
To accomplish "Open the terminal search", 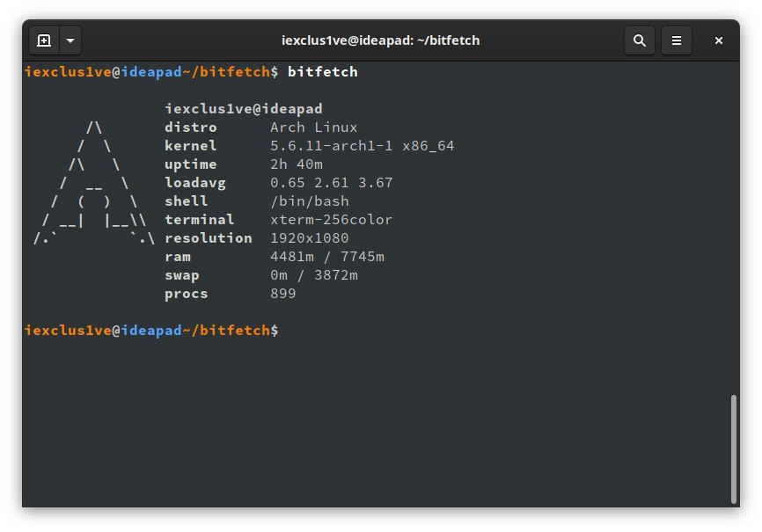I will click(639, 40).
